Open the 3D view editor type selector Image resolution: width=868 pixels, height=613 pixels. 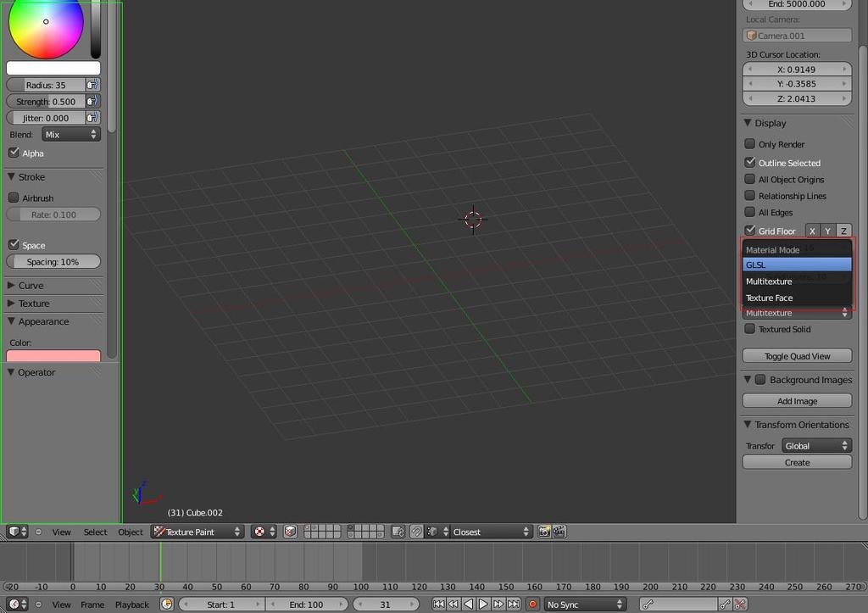click(x=17, y=532)
